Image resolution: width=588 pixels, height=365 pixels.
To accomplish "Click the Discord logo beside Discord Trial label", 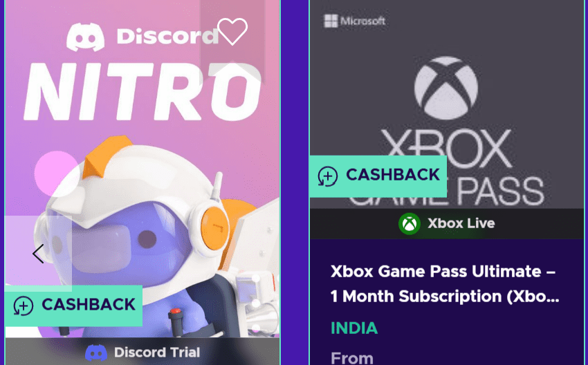I will point(96,353).
